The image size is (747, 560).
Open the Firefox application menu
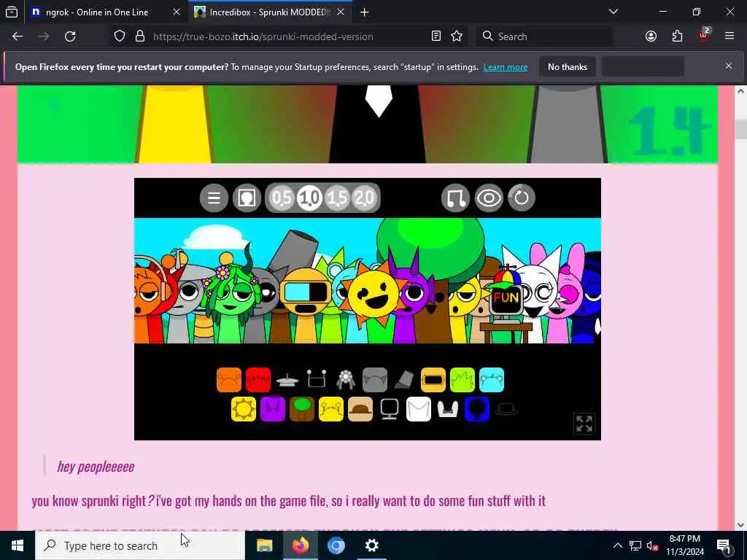[x=729, y=36]
